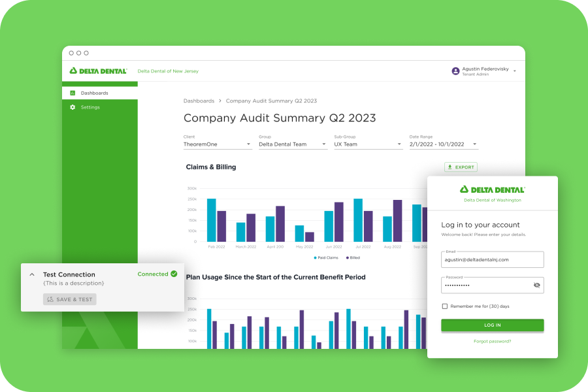588x392 pixels.
Task: Click the Dashboards sidebar icon
Action: (x=73, y=93)
